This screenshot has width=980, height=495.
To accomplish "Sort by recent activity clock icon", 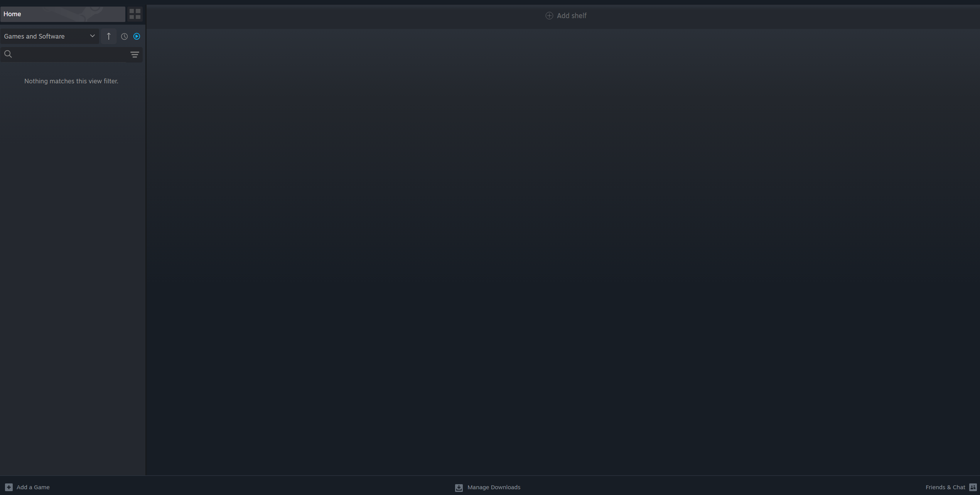I will click(124, 36).
